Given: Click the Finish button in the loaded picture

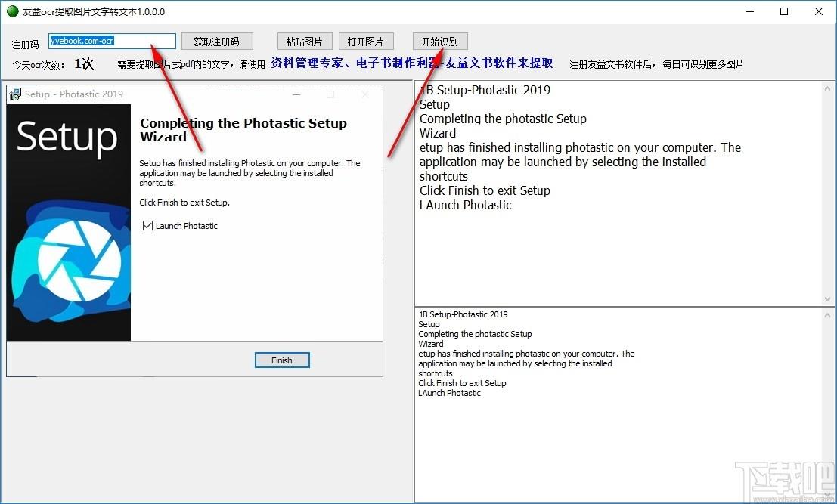Looking at the screenshot, I should [x=282, y=360].
